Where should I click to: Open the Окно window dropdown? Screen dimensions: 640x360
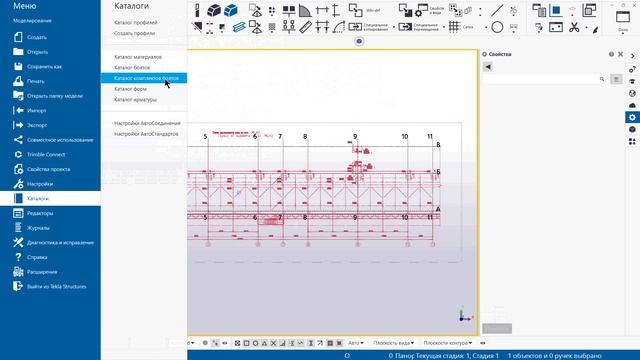(x=623, y=21)
